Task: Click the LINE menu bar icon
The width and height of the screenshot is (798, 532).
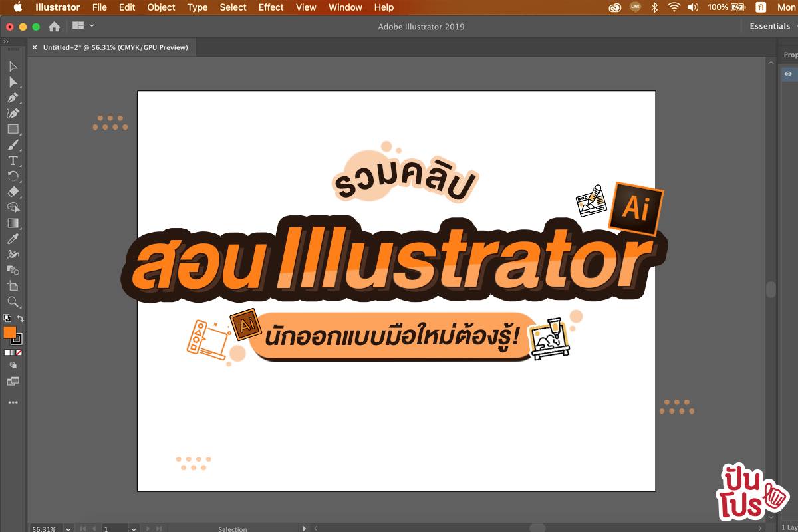Action: (634, 7)
